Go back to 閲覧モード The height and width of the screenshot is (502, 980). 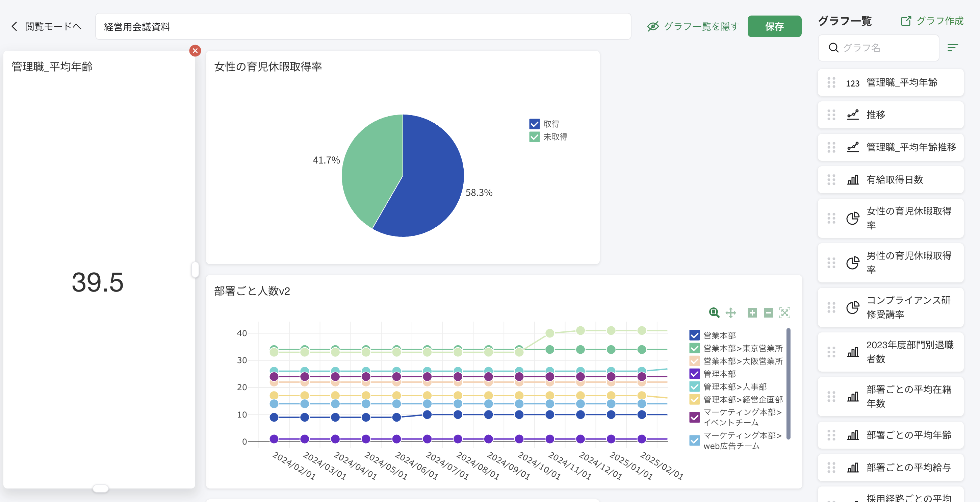(46, 26)
